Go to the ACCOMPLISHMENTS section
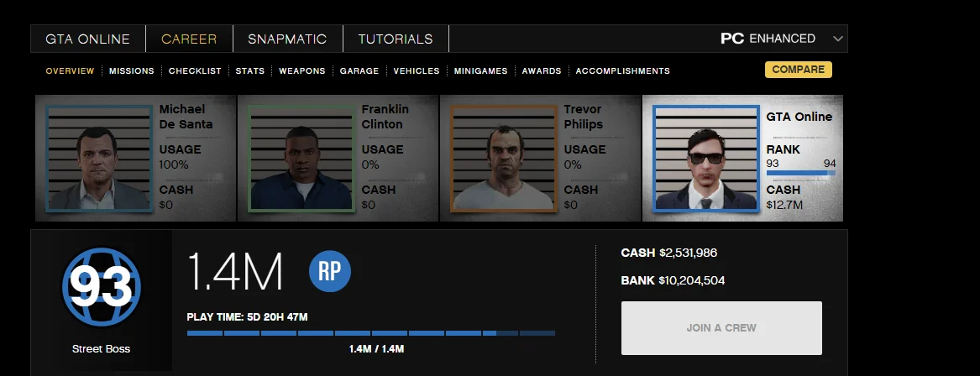The image size is (980, 376). [x=622, y=71]
